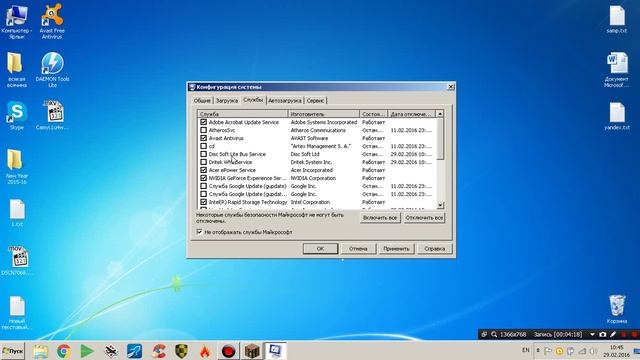Image resolution: width=640 pixels, height=360 pixels.
Task: Click the services list scroll up arrow
Action: point(440,114)
